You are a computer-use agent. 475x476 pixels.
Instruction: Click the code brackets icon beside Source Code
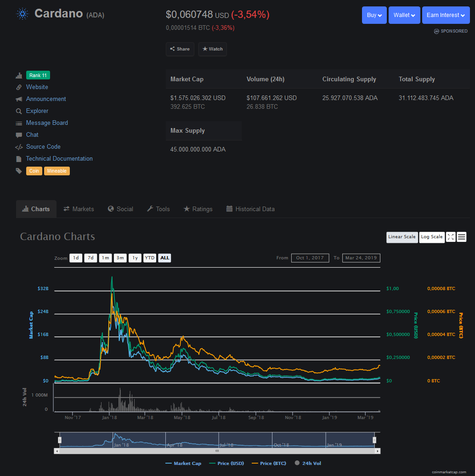coord(19,147)
